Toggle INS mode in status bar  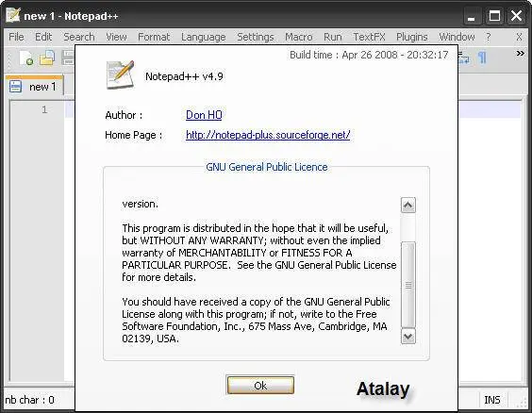(492, 400)
